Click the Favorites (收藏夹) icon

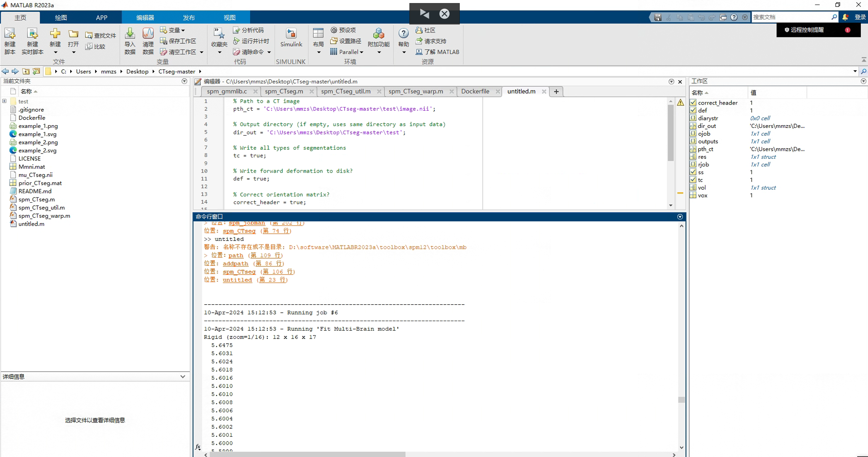click(219, 34)
